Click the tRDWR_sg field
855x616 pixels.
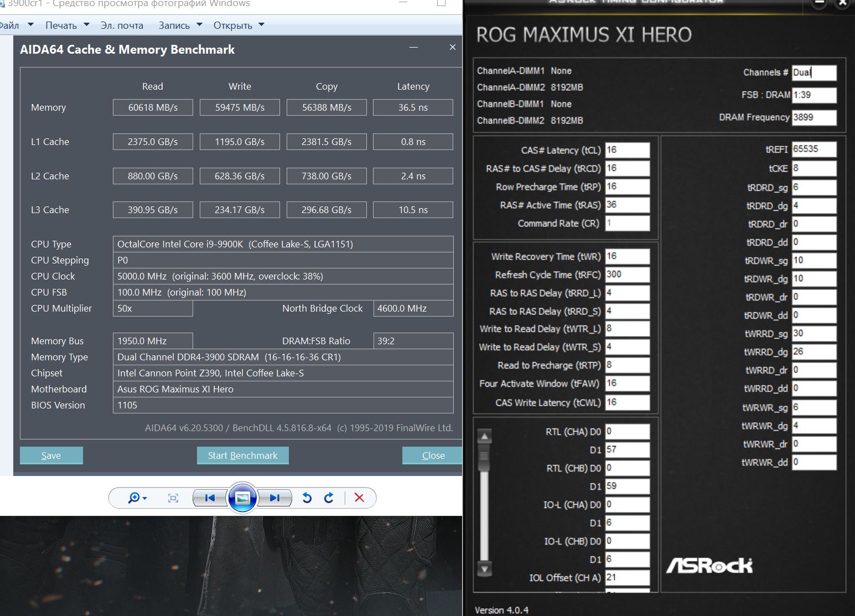click(x=814, y=261)
